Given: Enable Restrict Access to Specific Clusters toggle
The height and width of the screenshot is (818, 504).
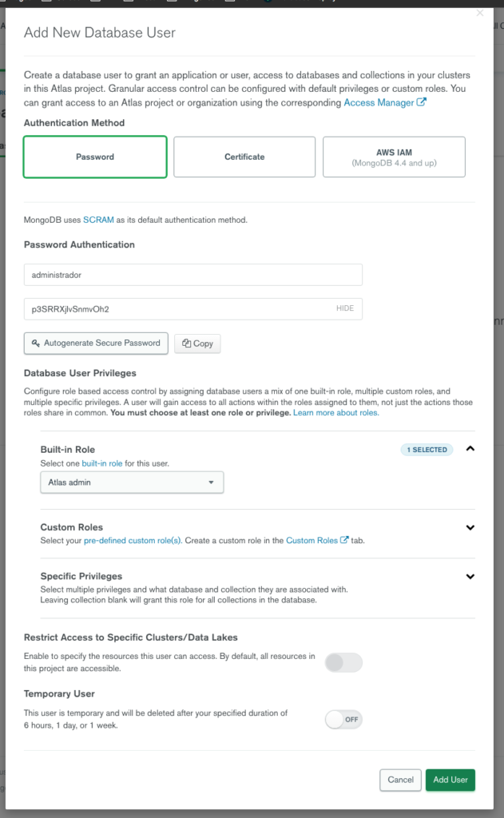Looking at the screenshot, I should tap(343, 662).
